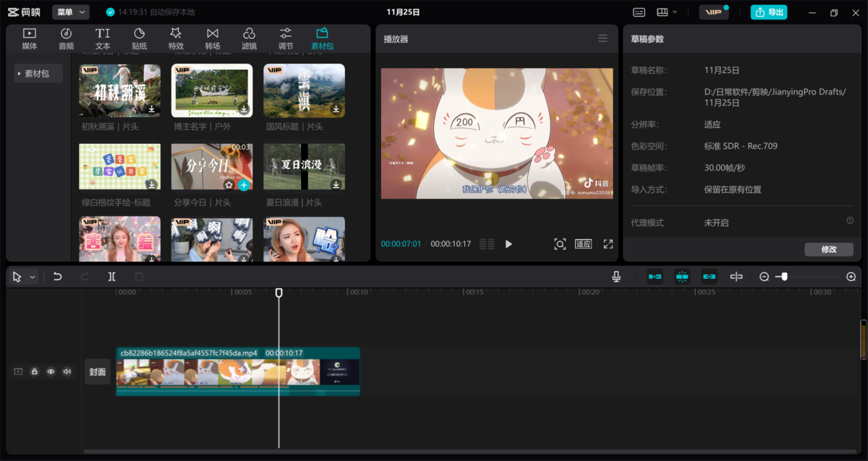Undo the last action
The width and height of the screenshot is (868, 461).
58,277
